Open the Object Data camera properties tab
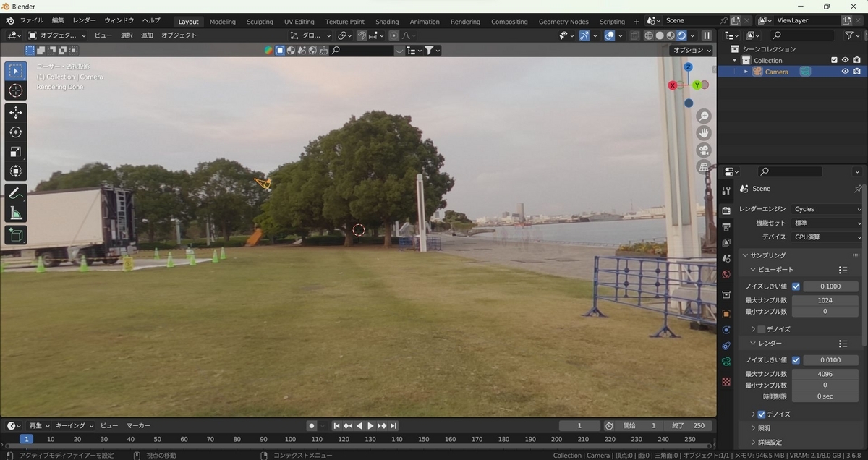 (726, 361)
